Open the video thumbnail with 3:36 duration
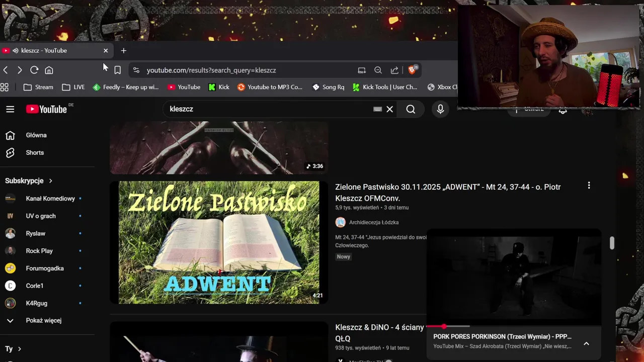 coord(219,147)
